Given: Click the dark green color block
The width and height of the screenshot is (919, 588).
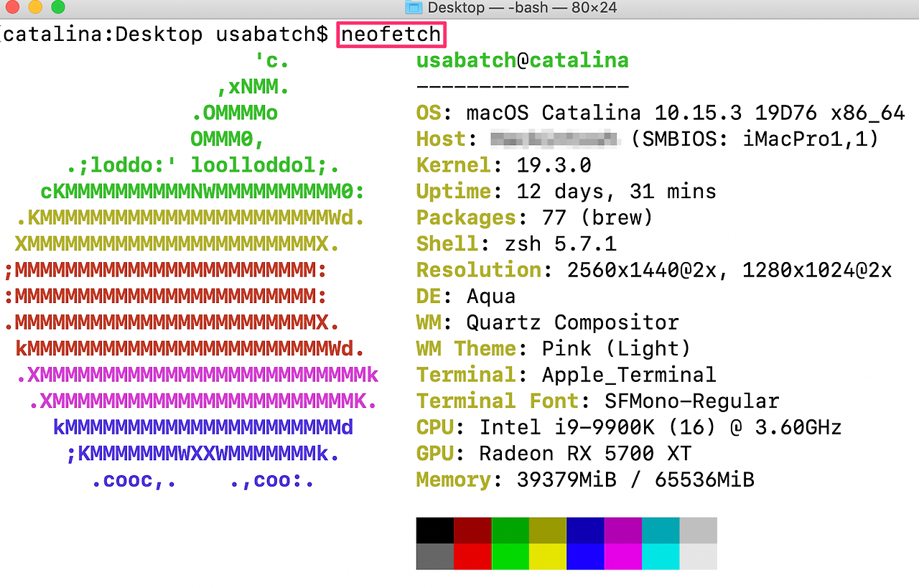Looking at the screenshot, I should pos(510,531).
